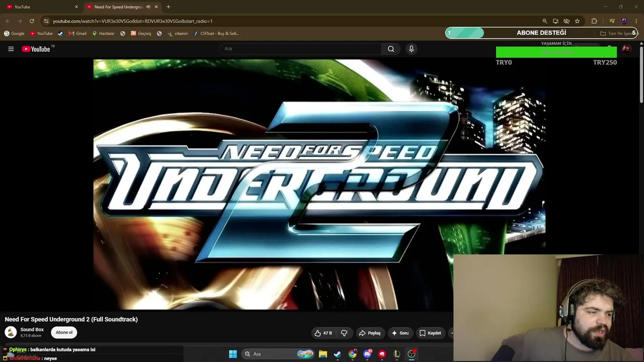644x362 pixels.
Task: Open the Gmail bookmark
Action: tap(77, 34)
